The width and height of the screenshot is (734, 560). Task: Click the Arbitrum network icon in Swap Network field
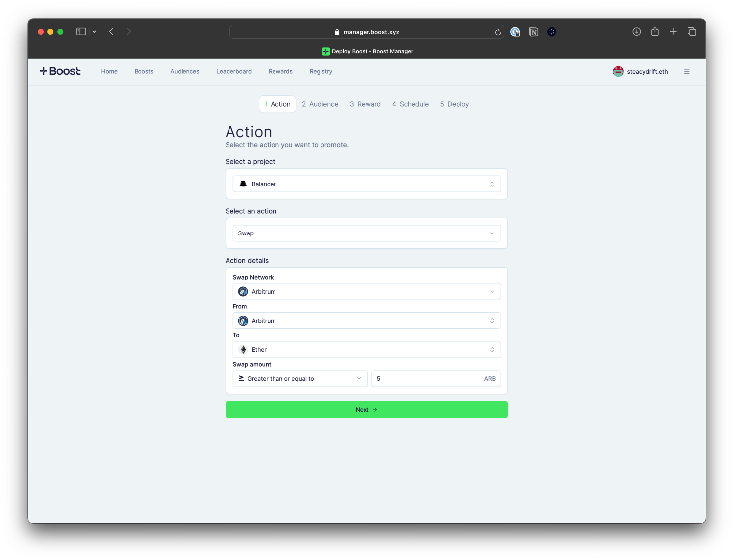click(x=243, y=291)
